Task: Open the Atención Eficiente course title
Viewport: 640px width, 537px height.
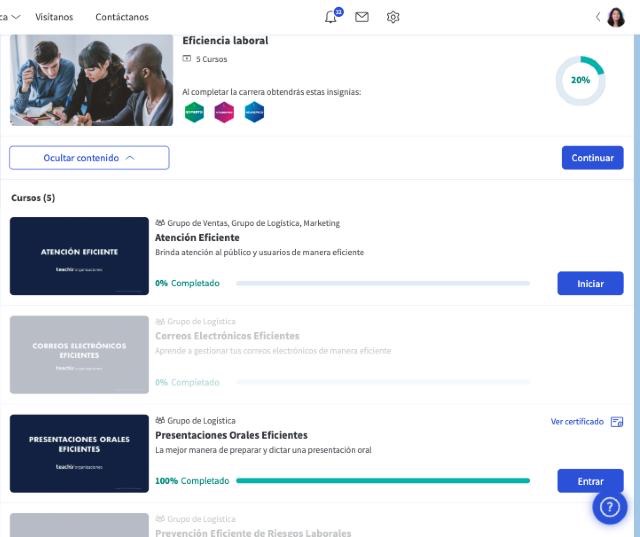Action: [197, 237]
